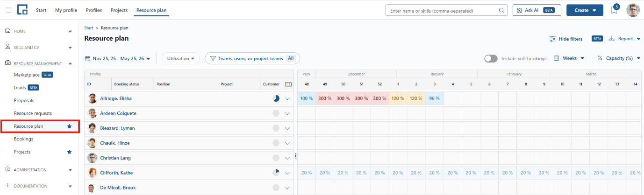The image size is (644, 195).
Task: Click Teams, users, or project teams filter
Action: pyautogui.click(x=252, y=59)
